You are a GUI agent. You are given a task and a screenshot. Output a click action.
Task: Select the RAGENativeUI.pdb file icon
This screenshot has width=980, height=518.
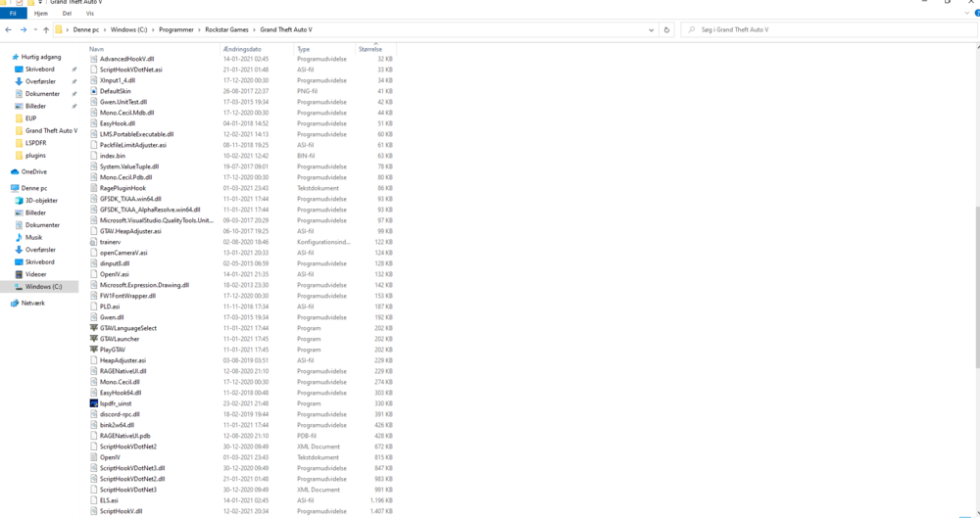tap(94, 436)
